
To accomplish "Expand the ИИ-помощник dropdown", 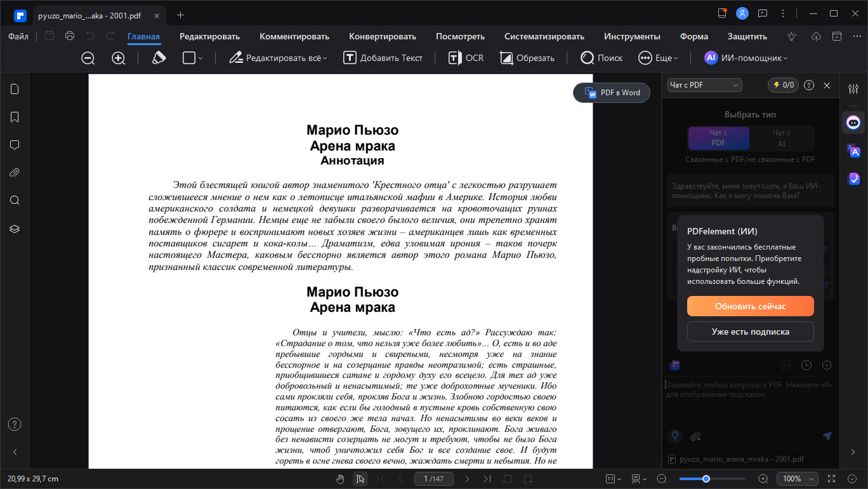I will click(x=746, y=58).
